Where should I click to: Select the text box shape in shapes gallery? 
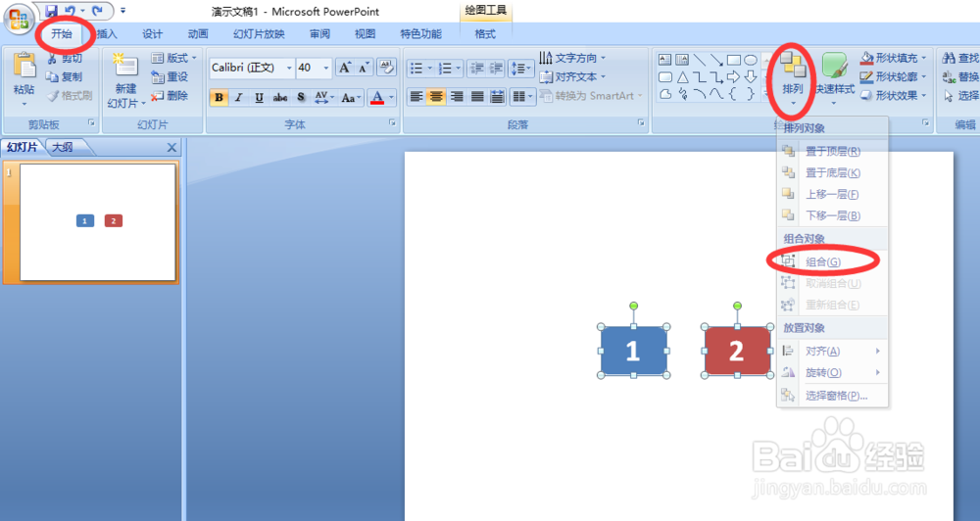pos(665,60)
